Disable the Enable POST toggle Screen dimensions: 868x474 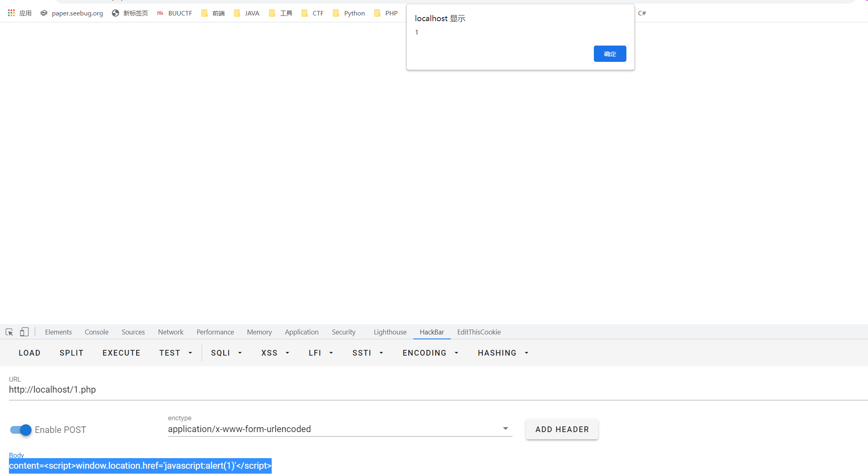20,430
